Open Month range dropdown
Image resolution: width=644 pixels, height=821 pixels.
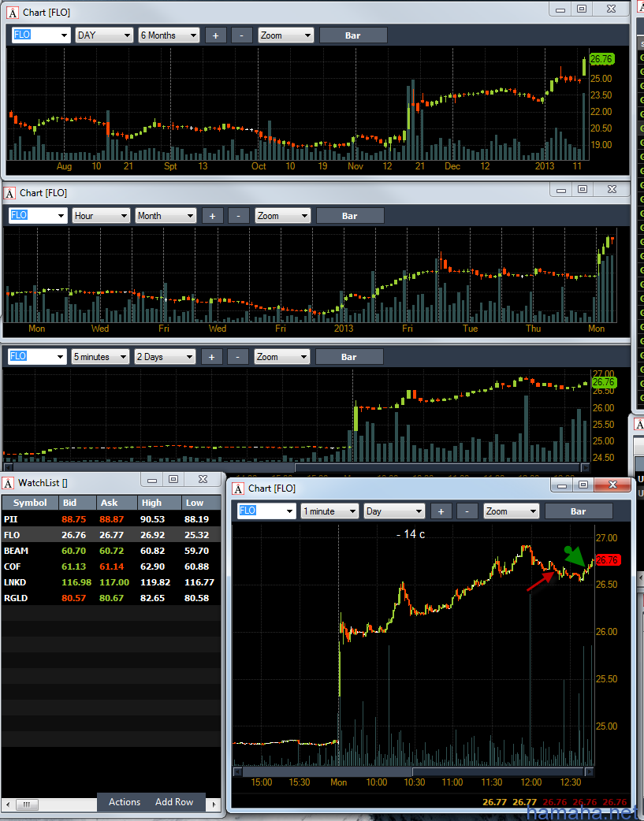tap(166, 216)
